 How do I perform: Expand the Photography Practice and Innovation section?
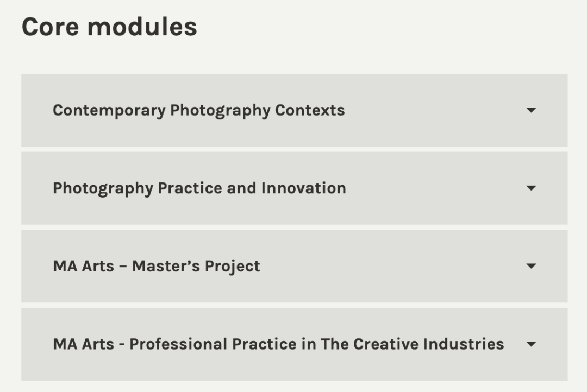[294, 188]
